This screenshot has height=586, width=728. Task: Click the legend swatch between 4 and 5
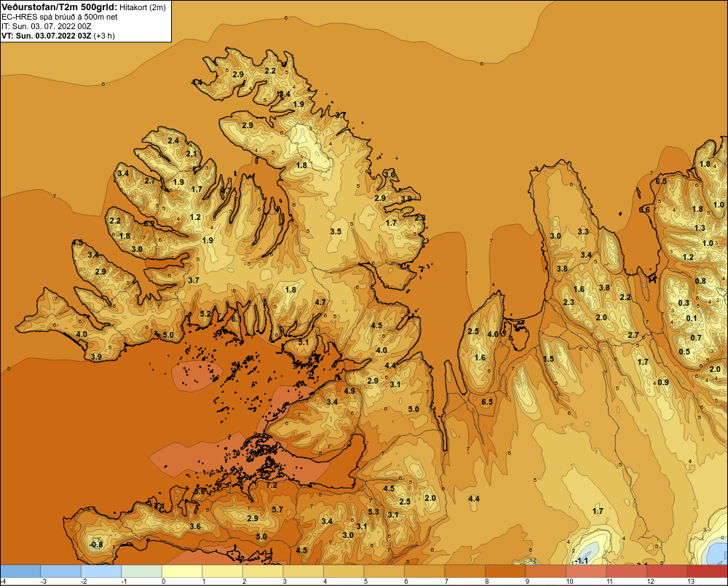344,571
